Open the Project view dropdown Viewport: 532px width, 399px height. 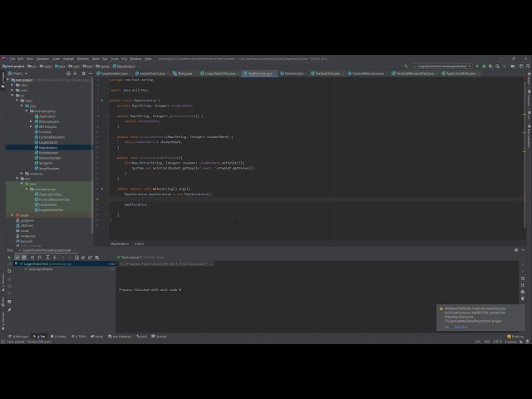tap(17, 73)
